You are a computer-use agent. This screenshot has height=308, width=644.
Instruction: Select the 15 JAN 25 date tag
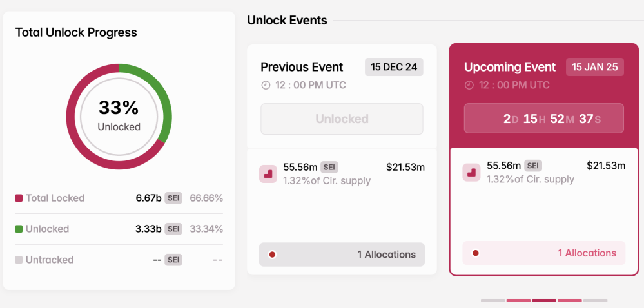[595, 67]
